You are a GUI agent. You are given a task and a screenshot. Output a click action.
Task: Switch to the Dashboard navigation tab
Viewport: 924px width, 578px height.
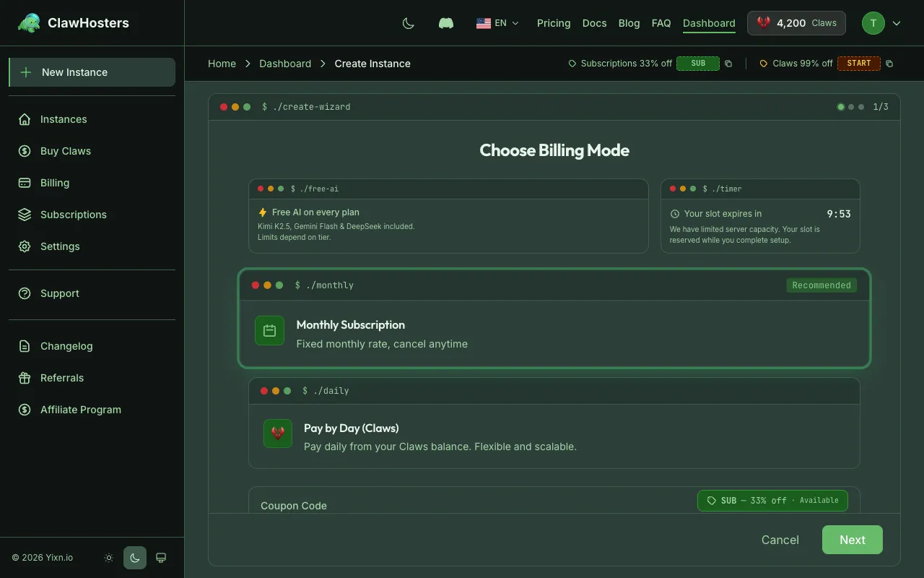[x=709, y=23]
